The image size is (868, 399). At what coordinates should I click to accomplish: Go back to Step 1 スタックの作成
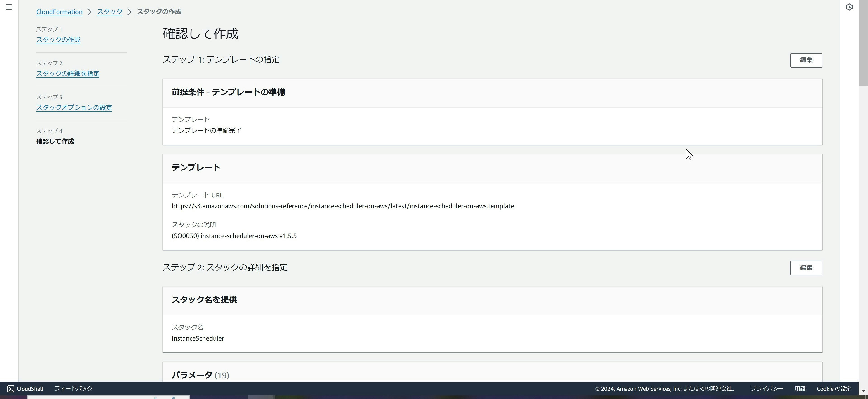coord(58,40)
